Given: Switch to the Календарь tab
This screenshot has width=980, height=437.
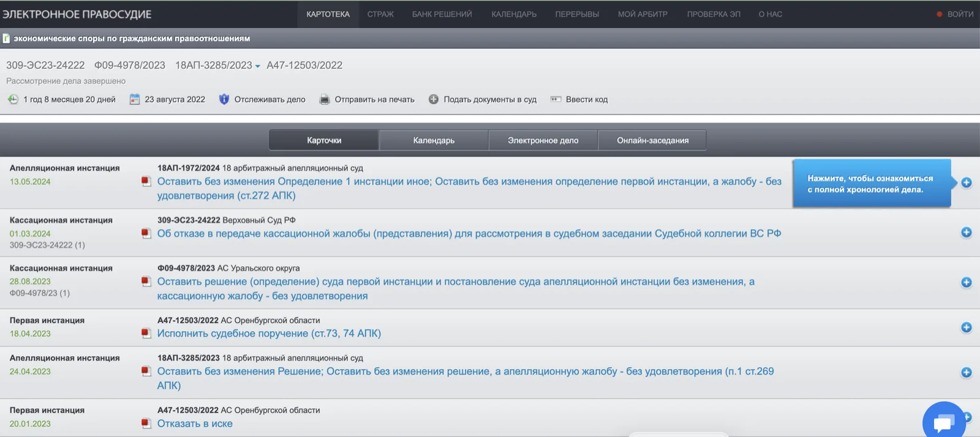Looking at the screenshot, I should tap(434, 140).
